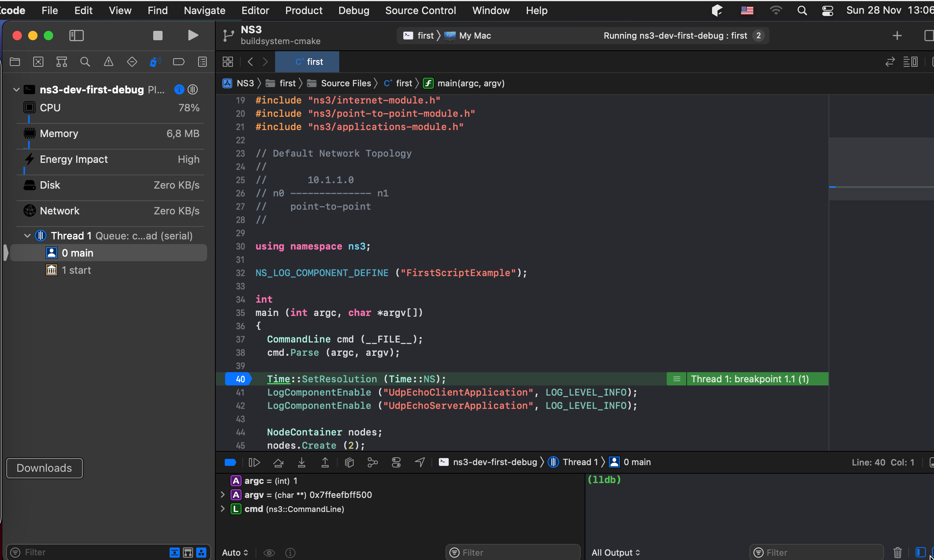Click the Step Over debug button
Image resolution: width=934 pixels, height=560 pixels.
(x=278, y=462)
